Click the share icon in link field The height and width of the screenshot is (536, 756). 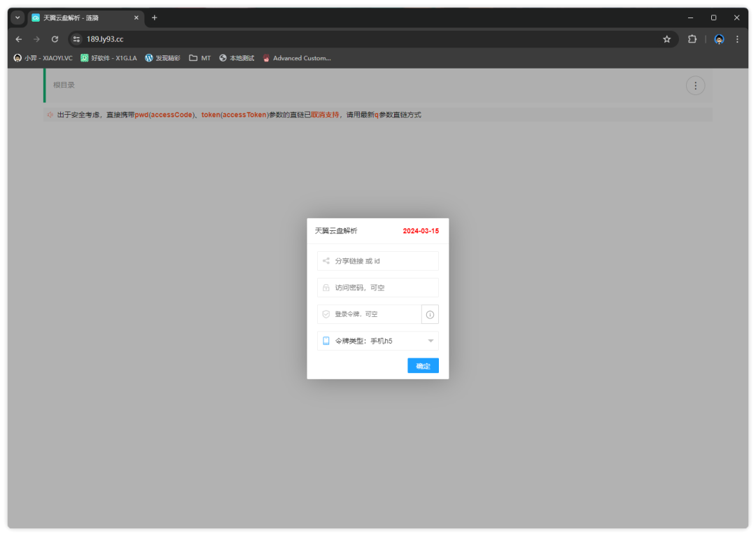coord(326,261)
